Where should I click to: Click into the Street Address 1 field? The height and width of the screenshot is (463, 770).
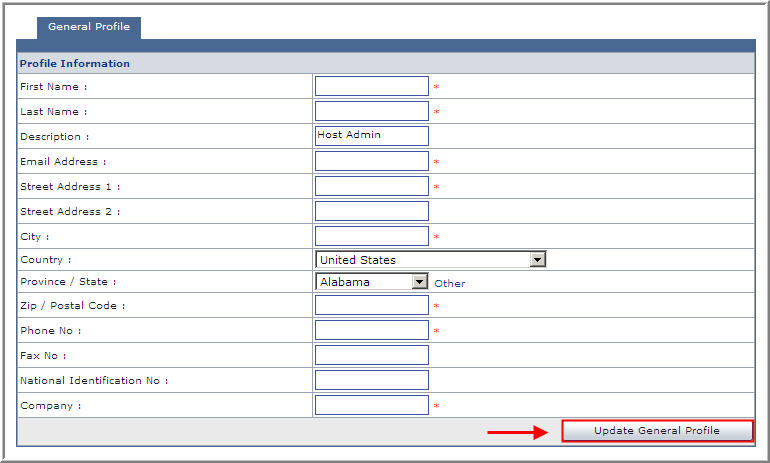coord(371,186)
